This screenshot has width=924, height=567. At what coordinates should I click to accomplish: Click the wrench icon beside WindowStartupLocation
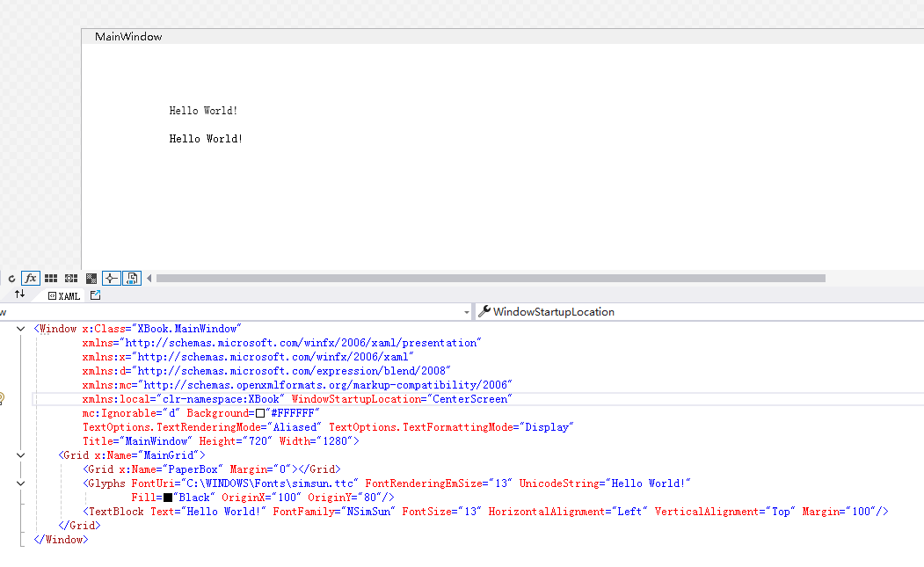[484, 311]
